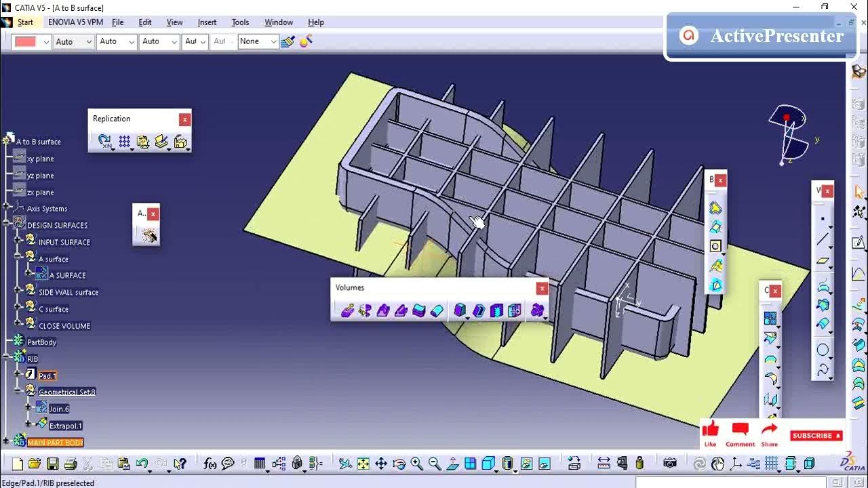The image size is (868, 488).
Task: Open the fill color dropdown
Action: [x=46, y=42]
